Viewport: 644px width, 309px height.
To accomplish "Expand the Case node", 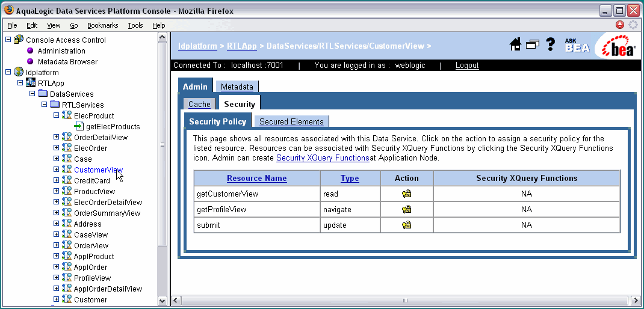I will click(x=56, y=159).
